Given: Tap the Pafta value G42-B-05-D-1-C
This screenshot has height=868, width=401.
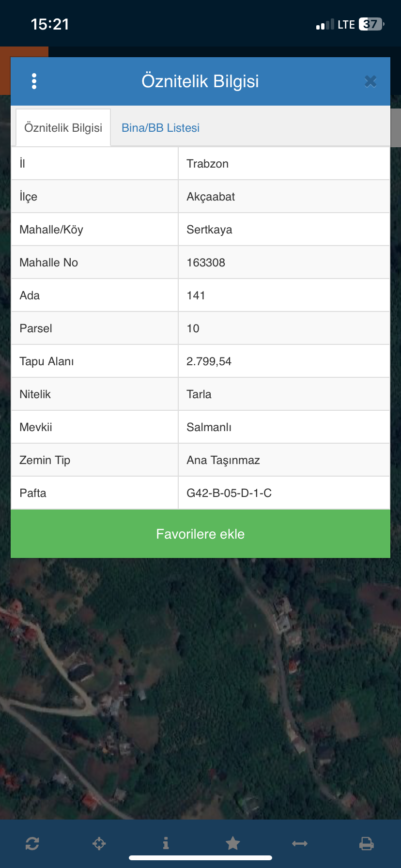Looking at the screenshot, I should tap(229, 493).
